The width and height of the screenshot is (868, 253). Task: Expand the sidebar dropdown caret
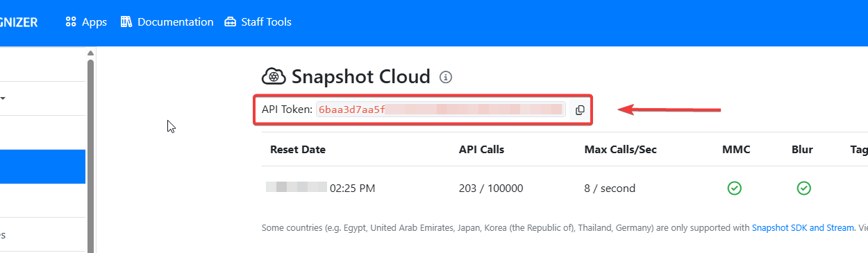[x=3, y=98]
